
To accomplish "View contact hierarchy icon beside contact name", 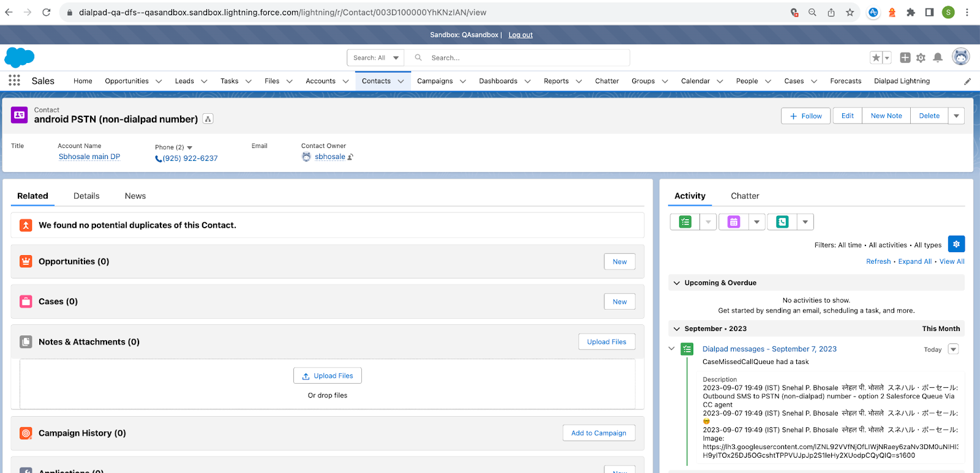I will tap(208, 119).
